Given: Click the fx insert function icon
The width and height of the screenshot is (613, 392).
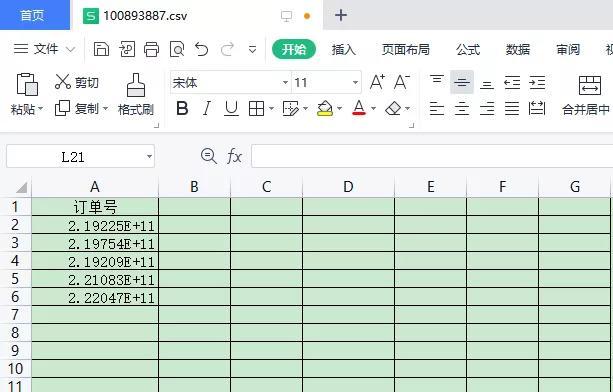Looking at the screenshot, I should [x=234, y=156].
